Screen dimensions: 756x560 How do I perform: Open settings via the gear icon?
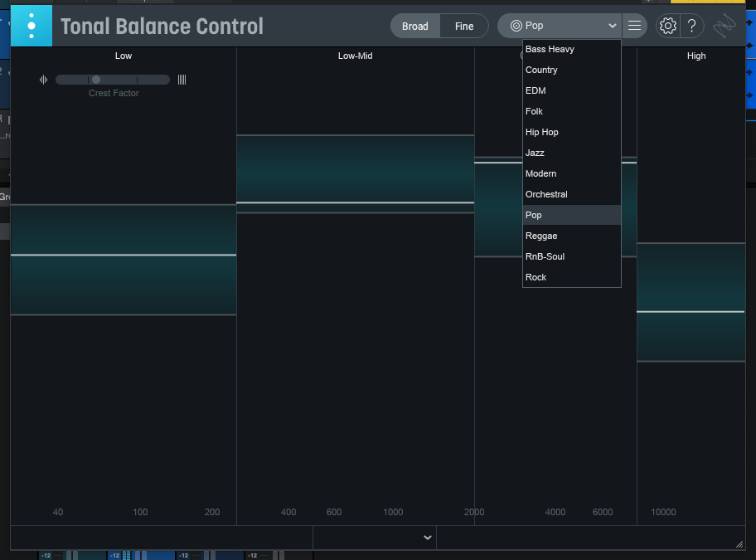(667, 26)
